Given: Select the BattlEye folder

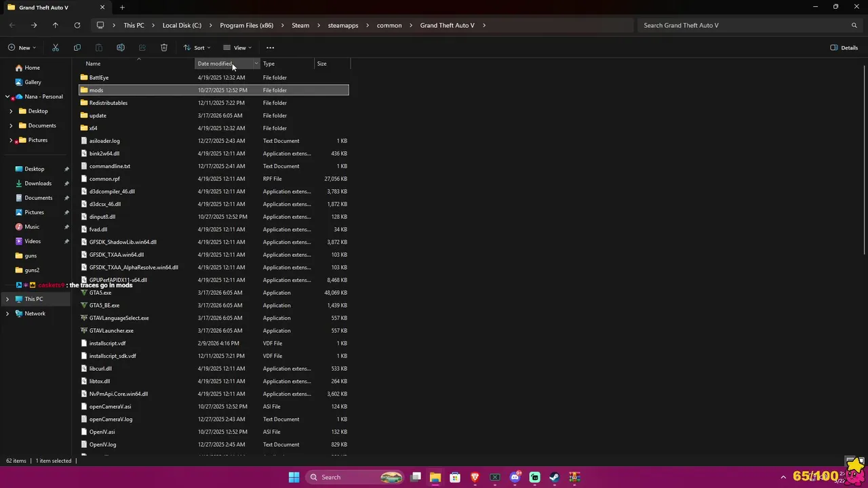Looking at the screenshot, I should [214, 77].
